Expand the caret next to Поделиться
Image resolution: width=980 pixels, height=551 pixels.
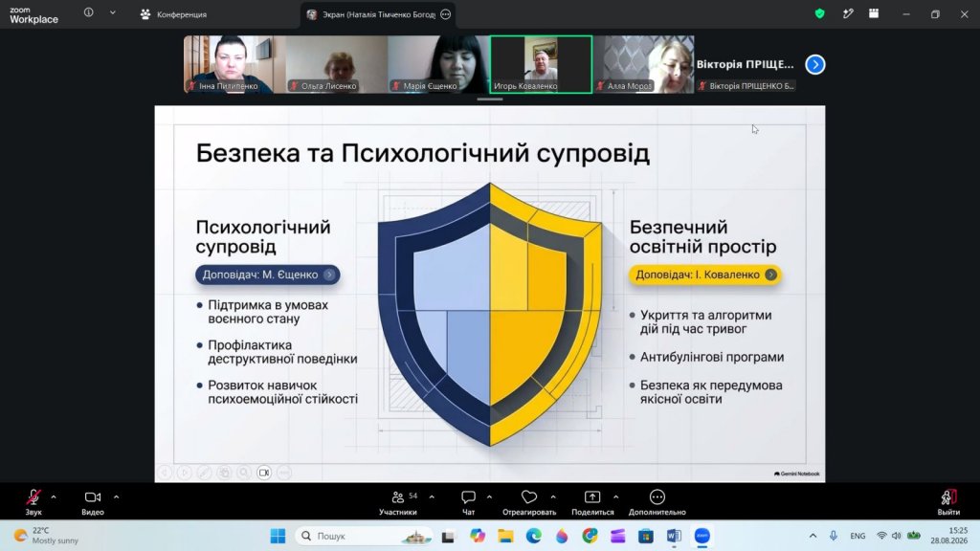tap(615, 497)
